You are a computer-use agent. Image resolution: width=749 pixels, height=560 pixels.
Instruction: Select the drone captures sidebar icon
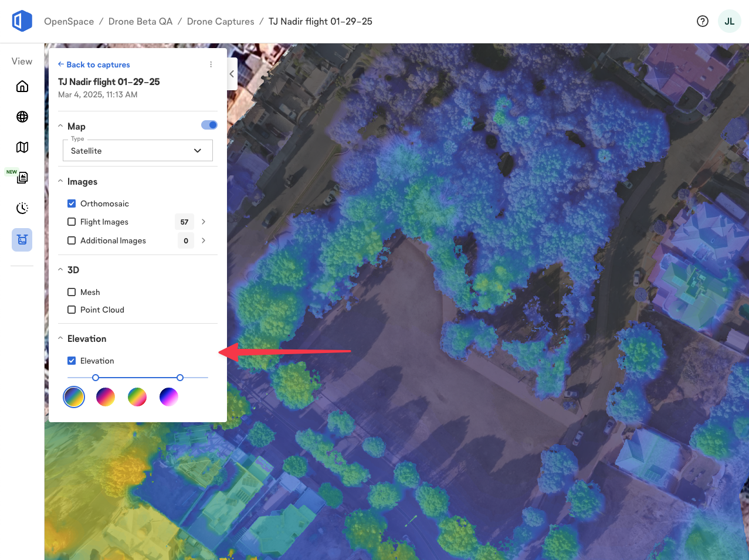click(22, 240)
